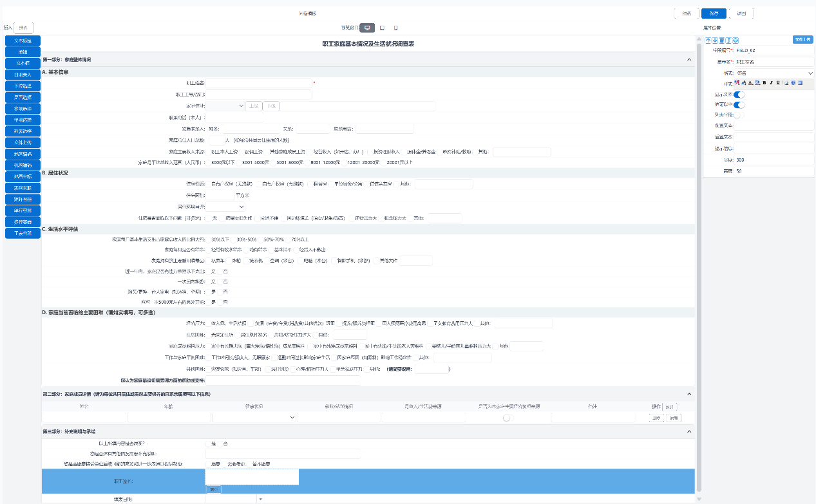Switch preview to tablet view icon
The image size is (816, 504).
pos(382,28)
